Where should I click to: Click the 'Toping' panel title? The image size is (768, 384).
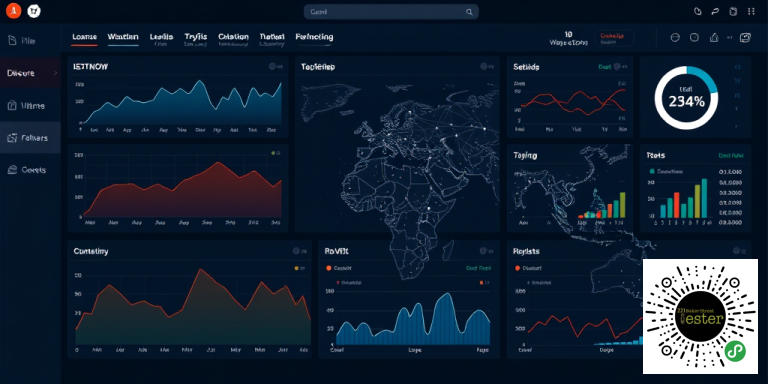[525, 156]
